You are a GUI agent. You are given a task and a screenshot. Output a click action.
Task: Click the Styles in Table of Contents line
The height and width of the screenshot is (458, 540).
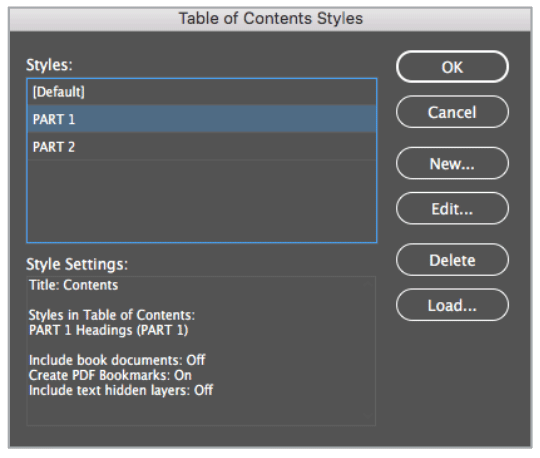112,315
